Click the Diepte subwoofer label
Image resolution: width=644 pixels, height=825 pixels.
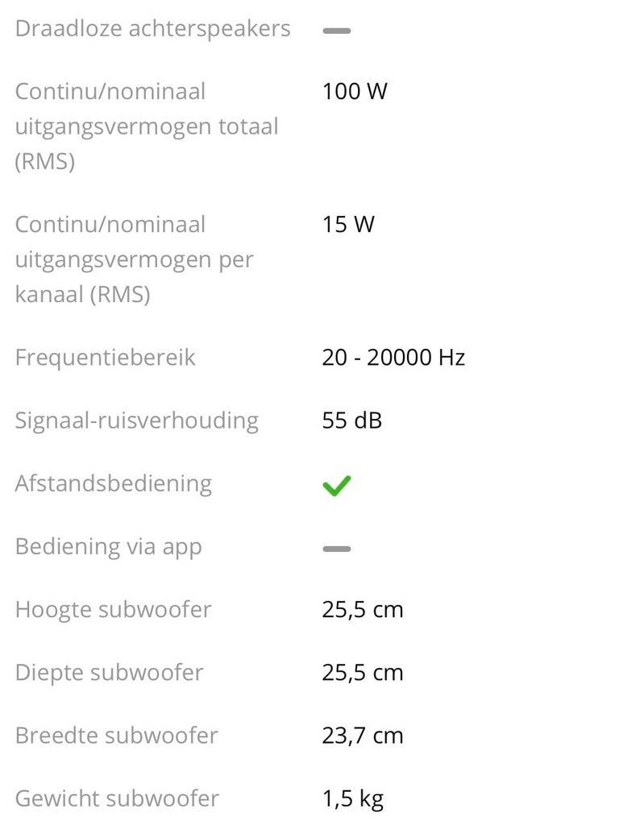click(109, 672)
